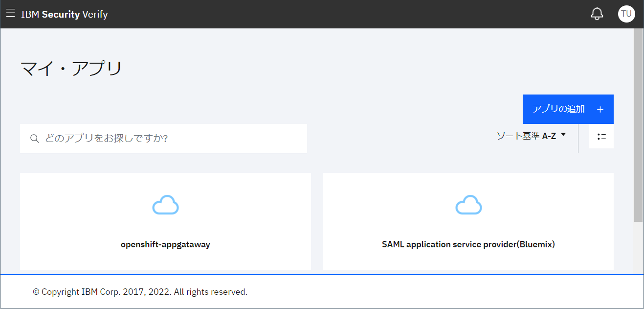Click the vertical scrollbar thumb
This screenshot has width=644, height=309.
pos(638,125)
